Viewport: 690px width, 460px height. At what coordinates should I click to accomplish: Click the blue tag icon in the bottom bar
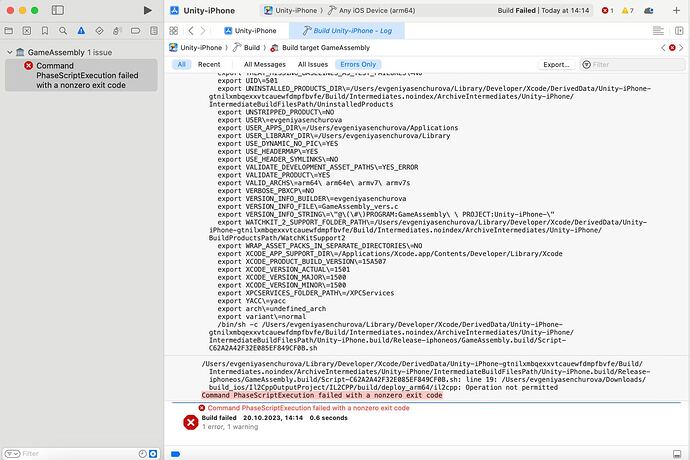[176, 454]
